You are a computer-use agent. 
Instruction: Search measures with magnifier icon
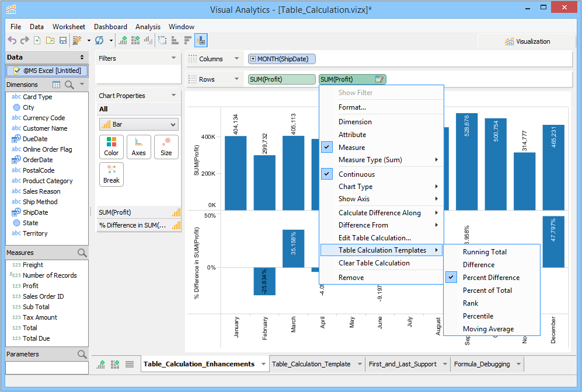[x=82, y=253]
